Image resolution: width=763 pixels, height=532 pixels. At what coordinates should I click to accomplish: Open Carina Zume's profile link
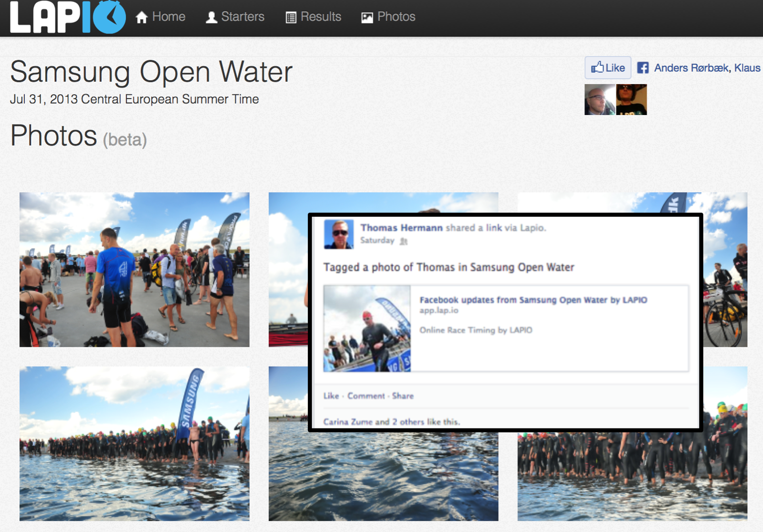click(x=348, y=421)
